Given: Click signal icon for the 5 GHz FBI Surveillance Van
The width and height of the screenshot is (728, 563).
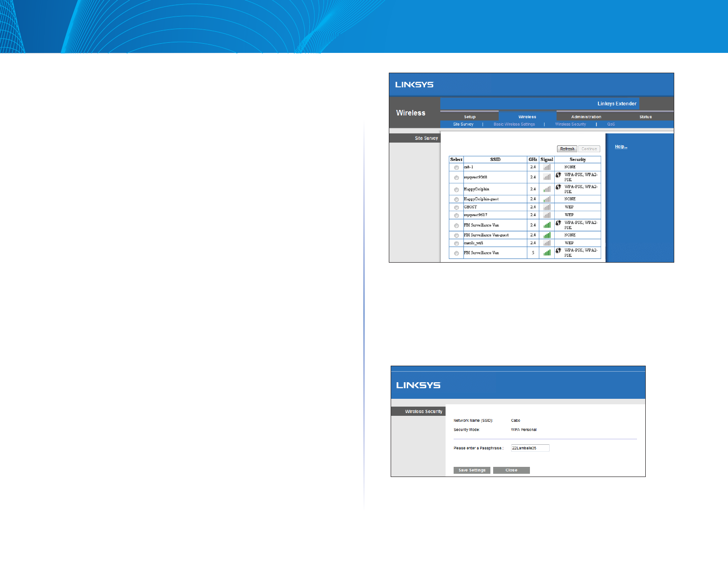Looking at the screenshot, I should pyautogui.click(x=547, y=253).
